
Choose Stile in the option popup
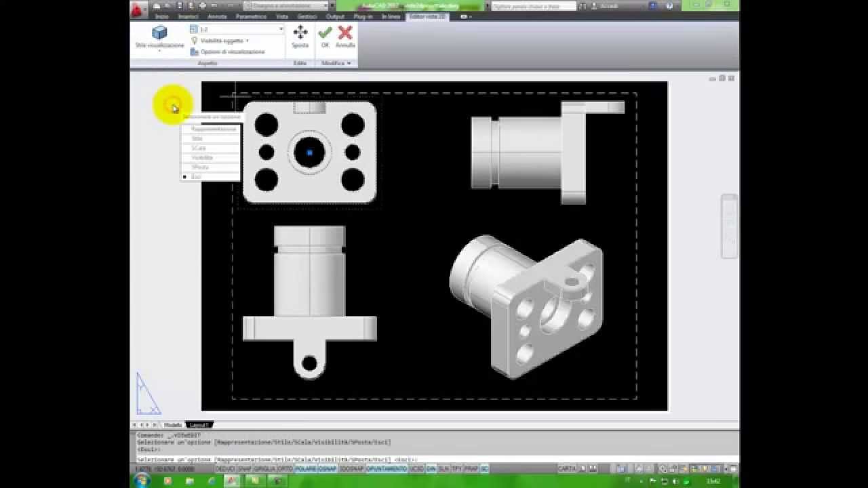point(210,138)
